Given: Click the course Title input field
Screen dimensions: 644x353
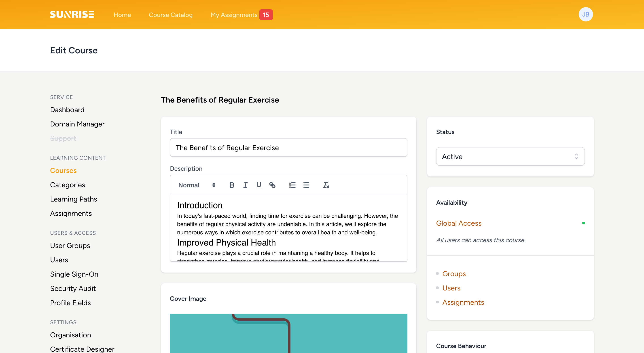Looking at the screenshot, I should 289,147.
